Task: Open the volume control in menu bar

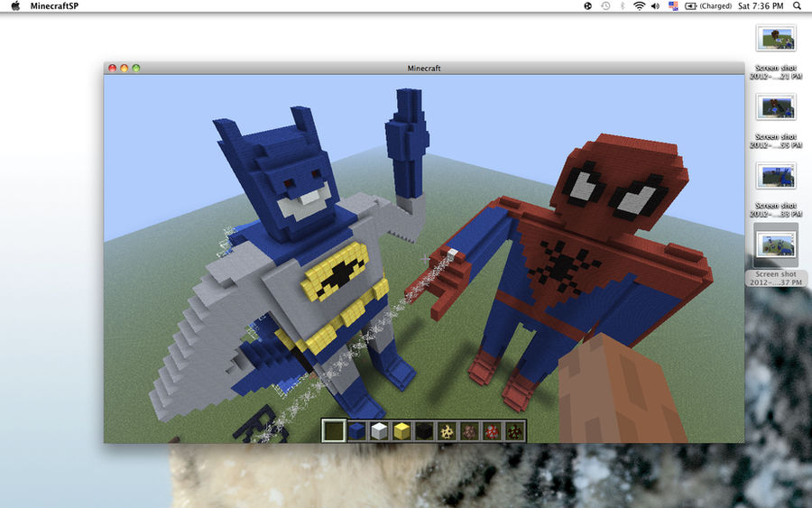Action: 656,6
